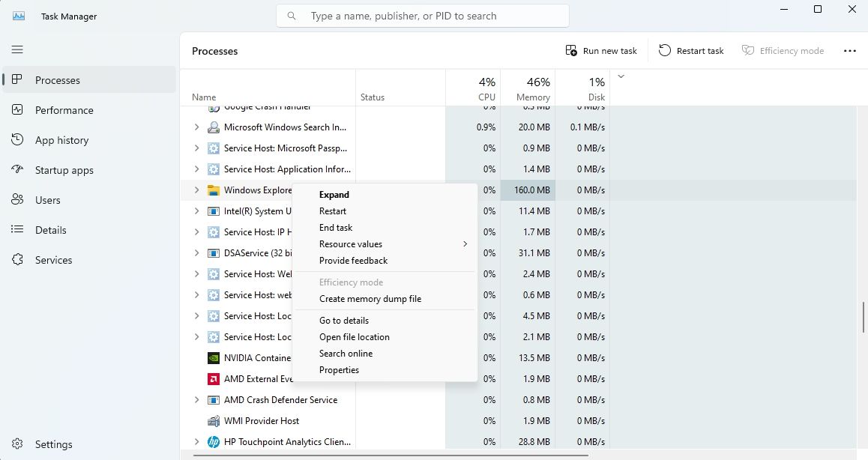Collapse the column header chevron above Disk
The image size is (868, 460).
(621, 76)
